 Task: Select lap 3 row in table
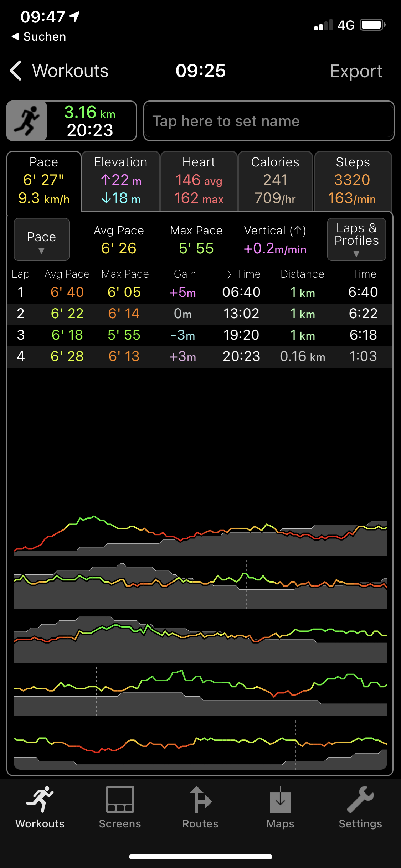(200, 335)
